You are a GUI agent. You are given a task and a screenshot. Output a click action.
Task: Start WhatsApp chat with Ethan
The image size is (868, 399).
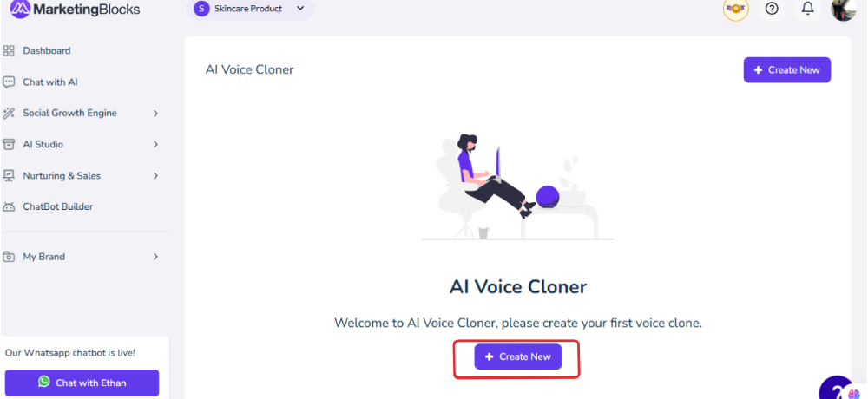(x=82, y=383)
